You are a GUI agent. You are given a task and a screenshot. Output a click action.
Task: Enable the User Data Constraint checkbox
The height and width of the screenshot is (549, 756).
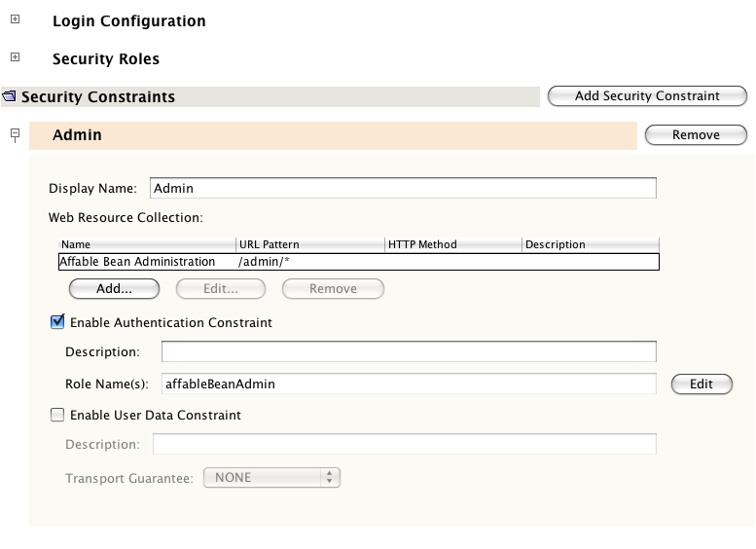[x=57, y=415]
